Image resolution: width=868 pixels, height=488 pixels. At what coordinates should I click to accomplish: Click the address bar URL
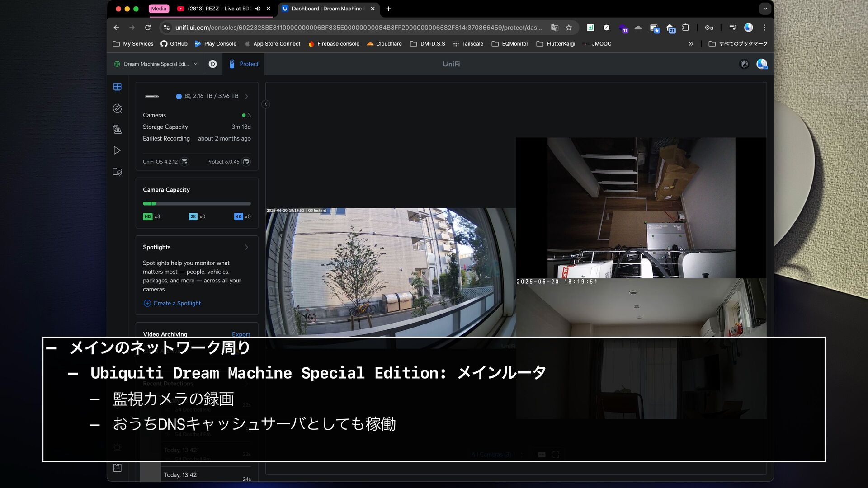[x=359, y=28]
